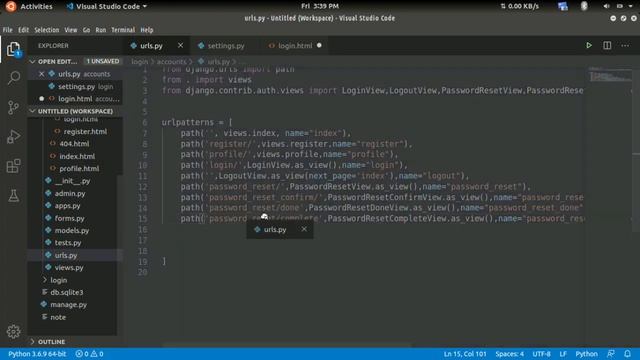Open admin.py in the file tree
This screenshot has height=360, width=640.
coord(70,193)
